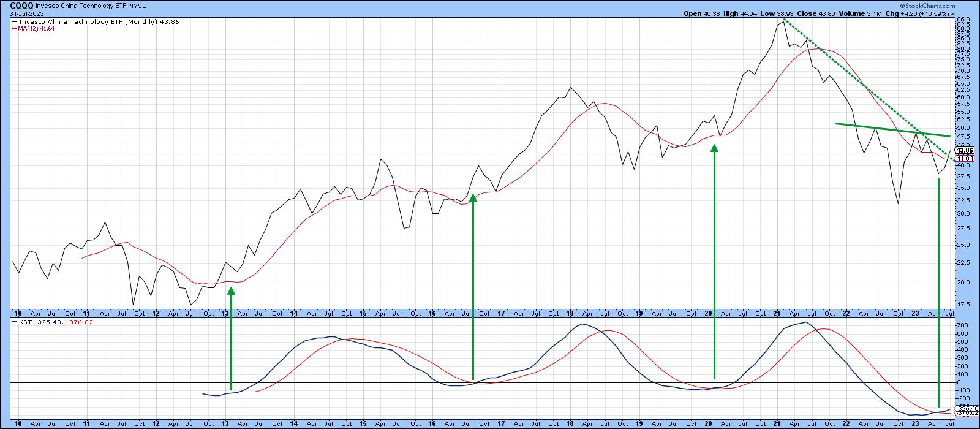
Task: Click year 16 on axis beneath price panel
Action: tap(432, 313)
